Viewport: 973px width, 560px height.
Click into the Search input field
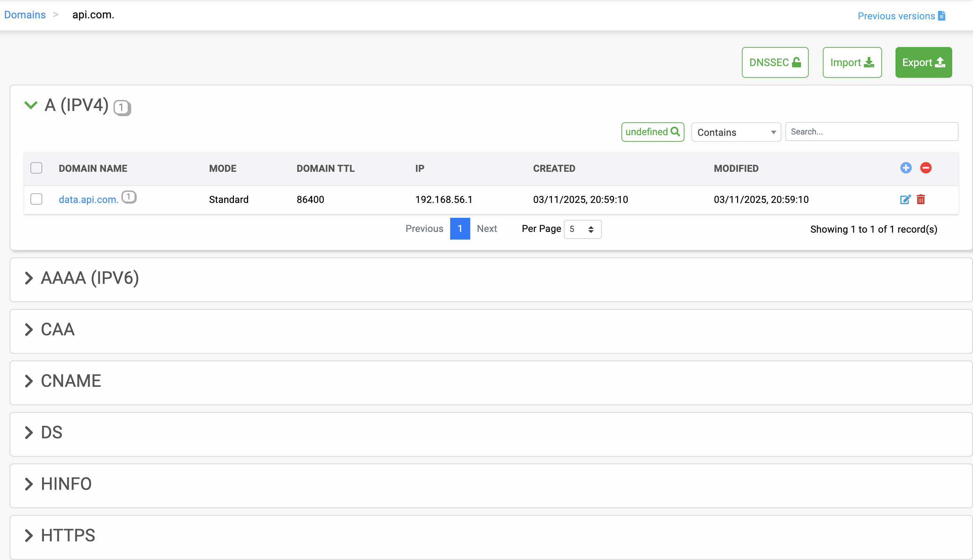coord(871,132)
